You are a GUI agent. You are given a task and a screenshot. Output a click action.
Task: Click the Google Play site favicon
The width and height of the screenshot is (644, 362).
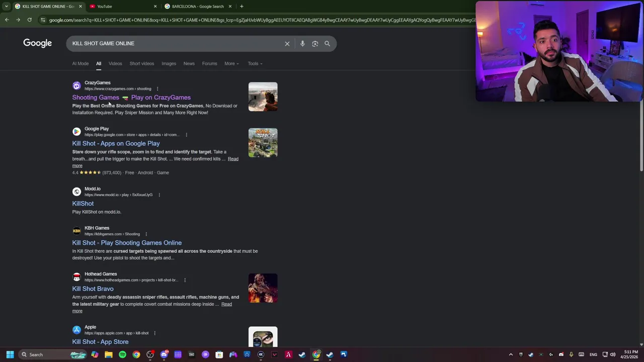[76, 132]
